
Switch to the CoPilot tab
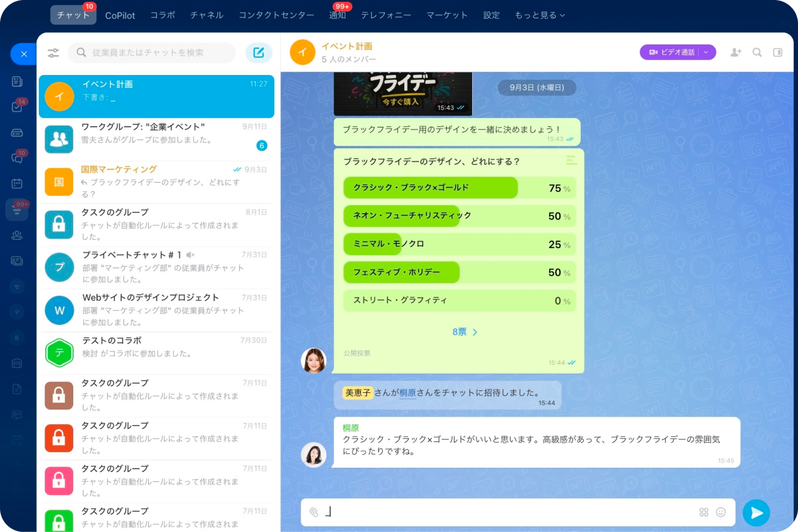(120, 15)
